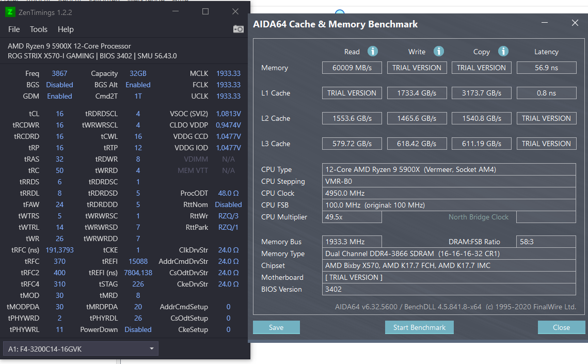
Task: Click the L1 Cache Write 1733.4 GB/s field
Action: click(417, 93)
